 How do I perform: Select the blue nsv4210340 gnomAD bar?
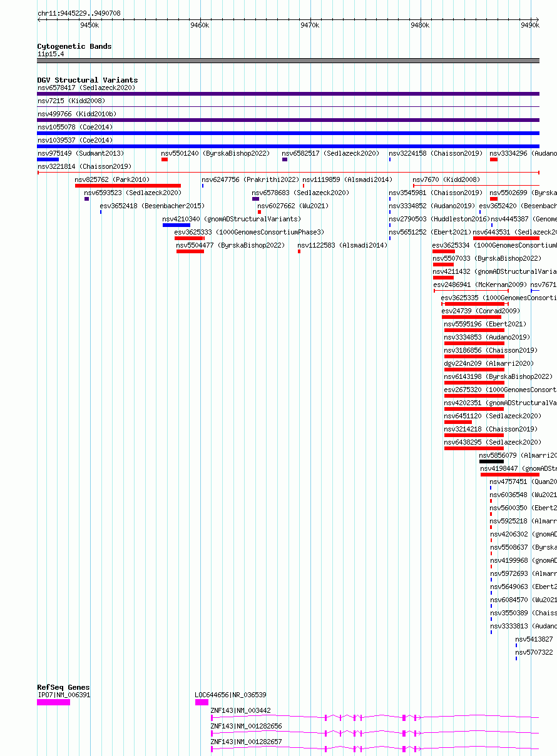click(x=176, y=225)
